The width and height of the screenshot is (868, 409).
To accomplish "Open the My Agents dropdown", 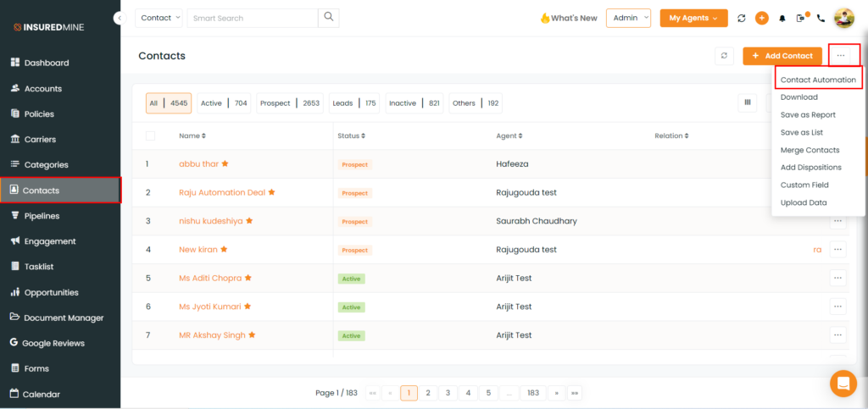I will click(x=693, y=18).
